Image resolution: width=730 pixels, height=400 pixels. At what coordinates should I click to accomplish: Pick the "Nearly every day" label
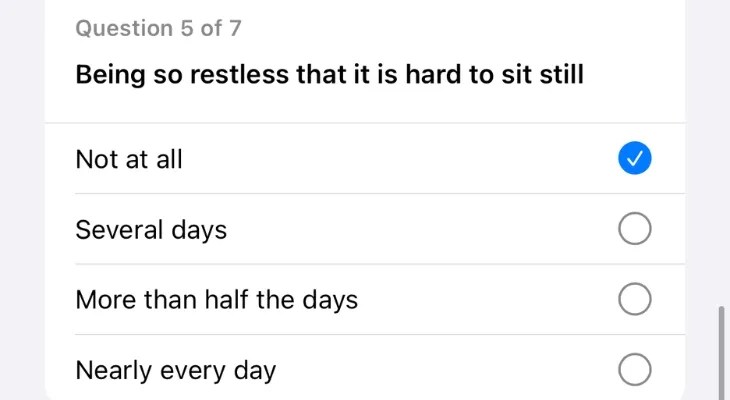click(x=175, y=371)
